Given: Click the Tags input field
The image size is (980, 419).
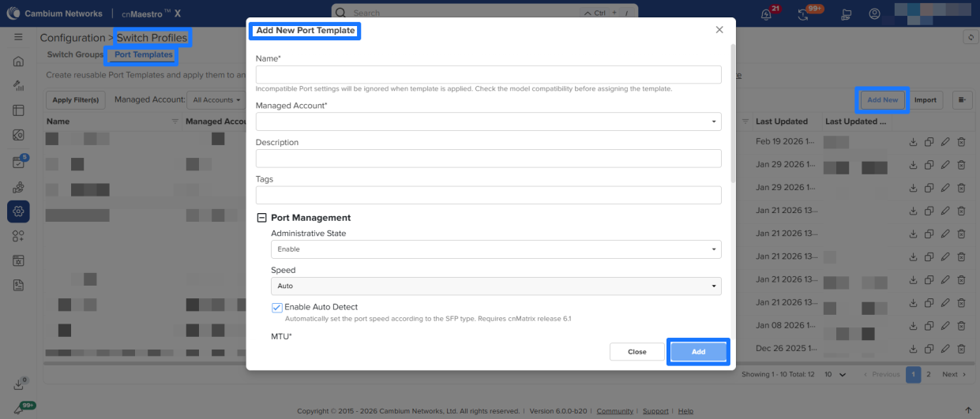Looking at the screenshot, I should click(x=488, y=195).
